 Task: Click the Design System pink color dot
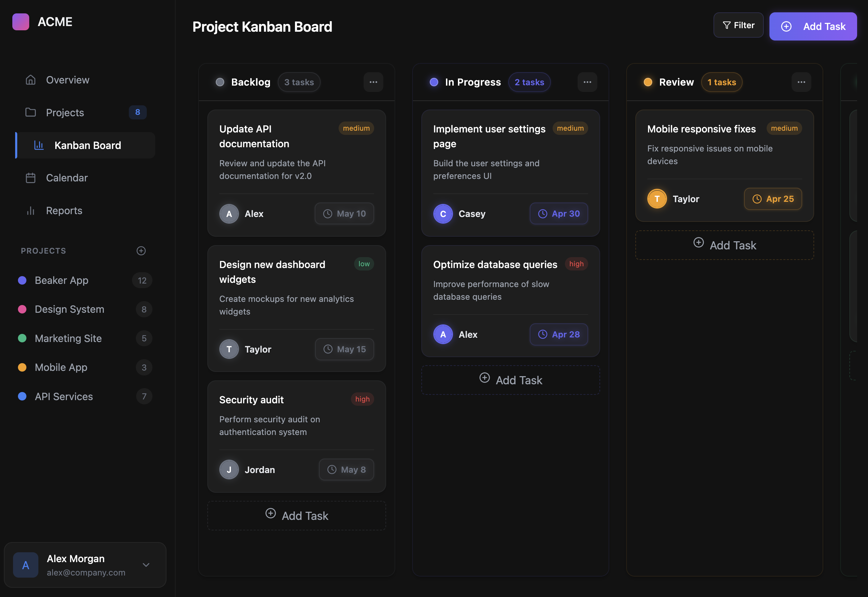(x=22, y=309)
